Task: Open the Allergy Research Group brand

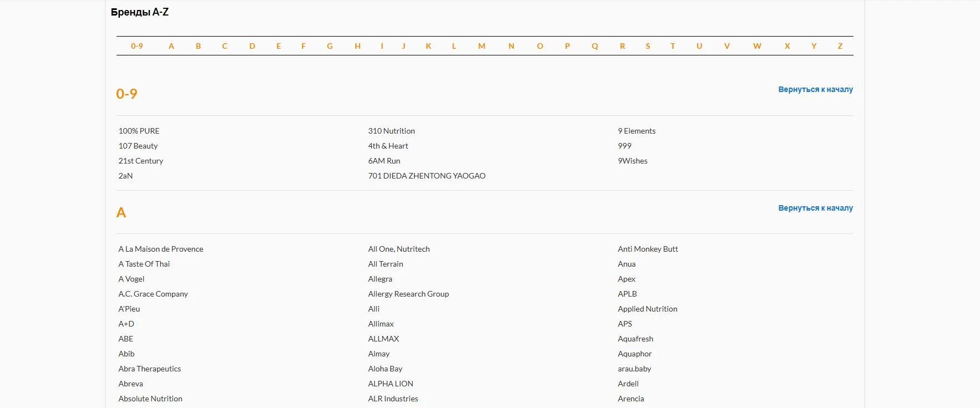Action: pyautogui.click(x=408, y=294)
